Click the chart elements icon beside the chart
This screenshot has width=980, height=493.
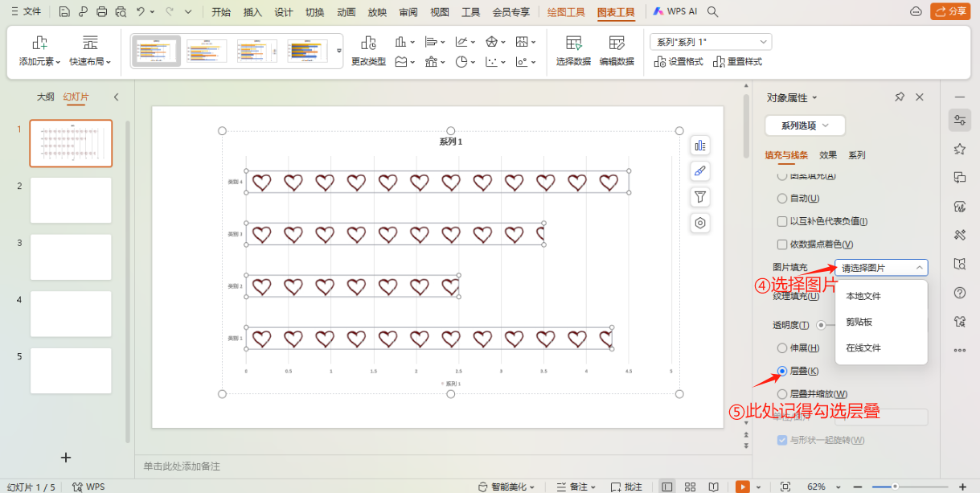pyautogui.click(x=699, y=145)
